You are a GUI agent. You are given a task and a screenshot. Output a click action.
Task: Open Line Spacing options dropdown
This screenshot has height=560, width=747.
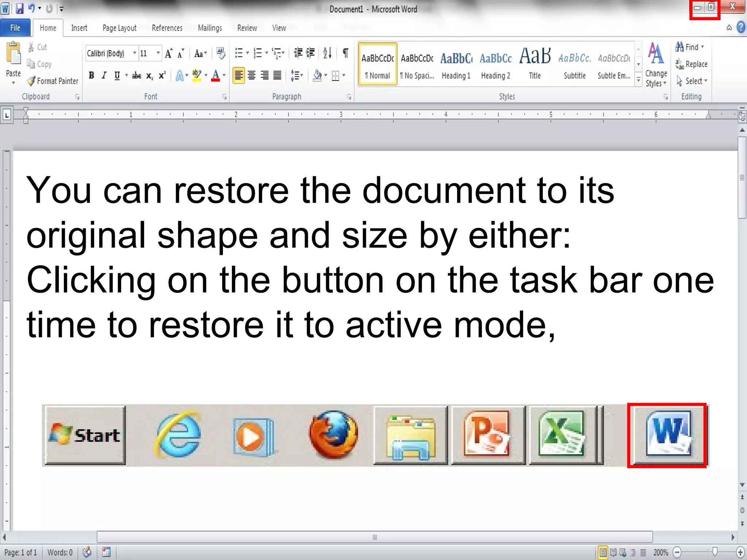coord(297,75)
